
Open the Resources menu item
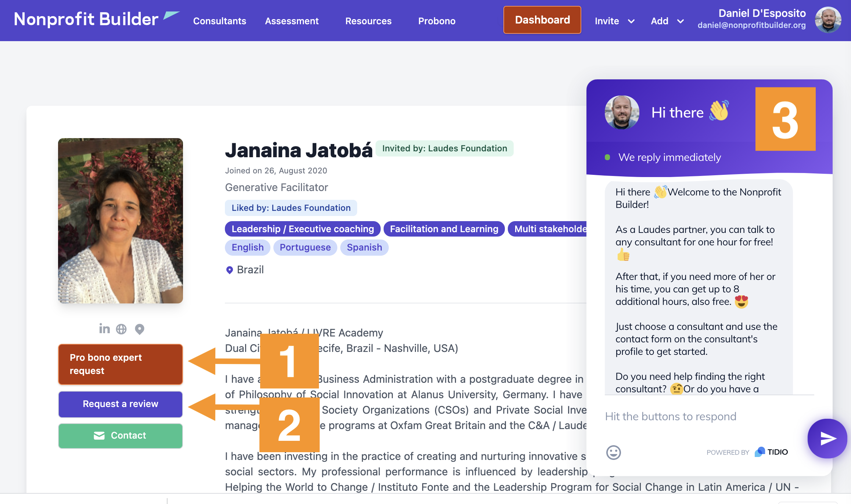(368, 21)
